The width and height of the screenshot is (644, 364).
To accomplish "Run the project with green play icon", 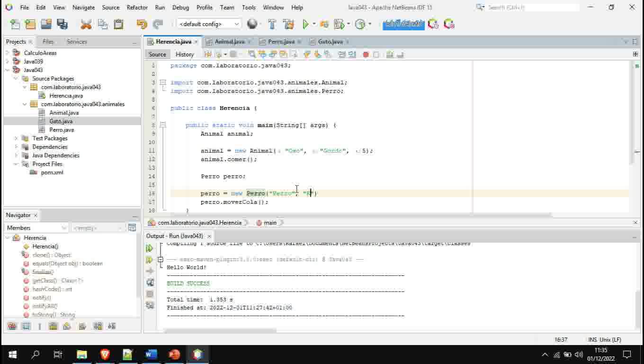I will coord(306,24).
